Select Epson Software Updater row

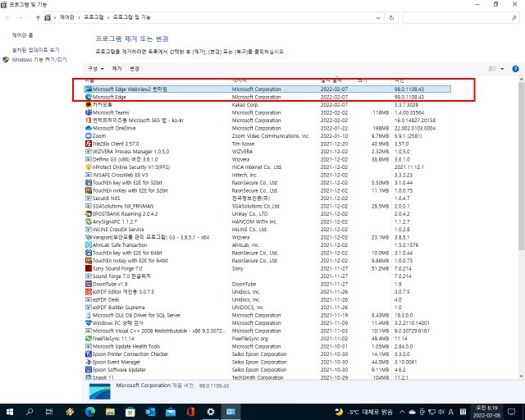click(267, 370)
